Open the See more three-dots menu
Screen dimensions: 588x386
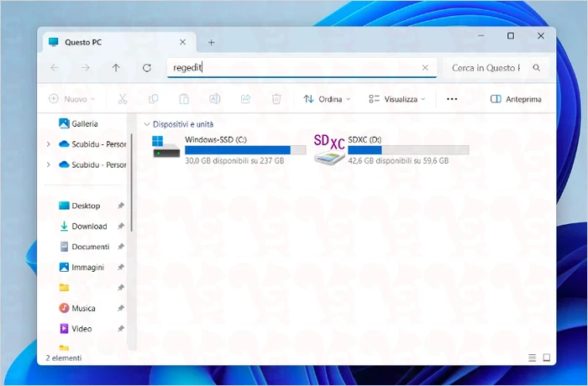pyautogui.click(x=452, y=99)
